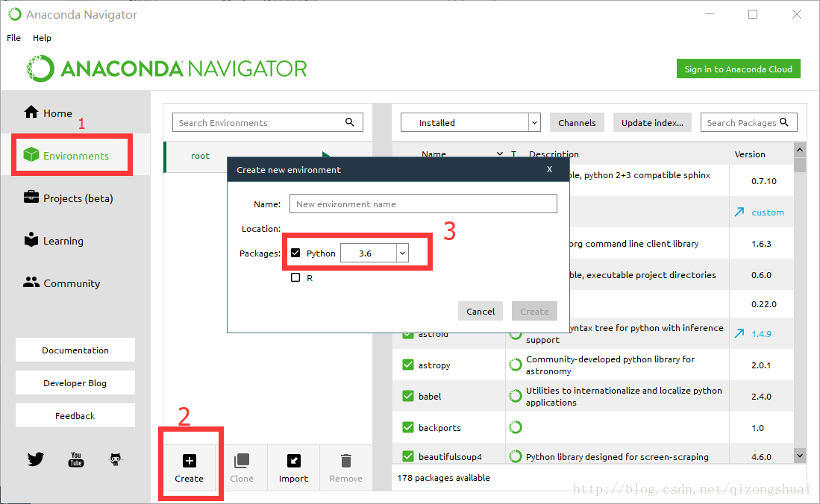
Task: Open the Home section icon
Action: pos(31,112)
